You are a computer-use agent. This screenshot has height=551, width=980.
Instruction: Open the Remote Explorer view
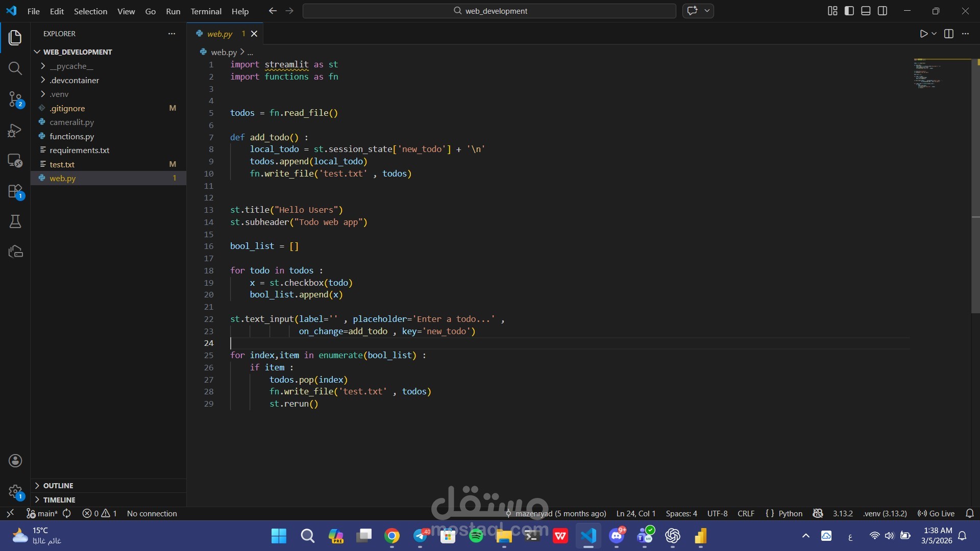click(x=15, y=160)
